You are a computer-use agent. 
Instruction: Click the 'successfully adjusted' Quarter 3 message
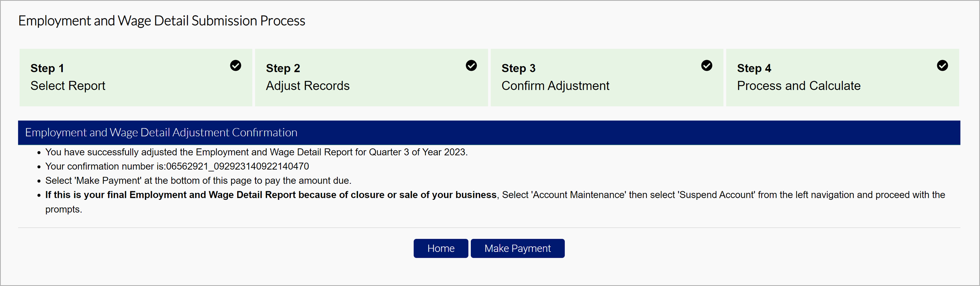[x=256, y=152]
